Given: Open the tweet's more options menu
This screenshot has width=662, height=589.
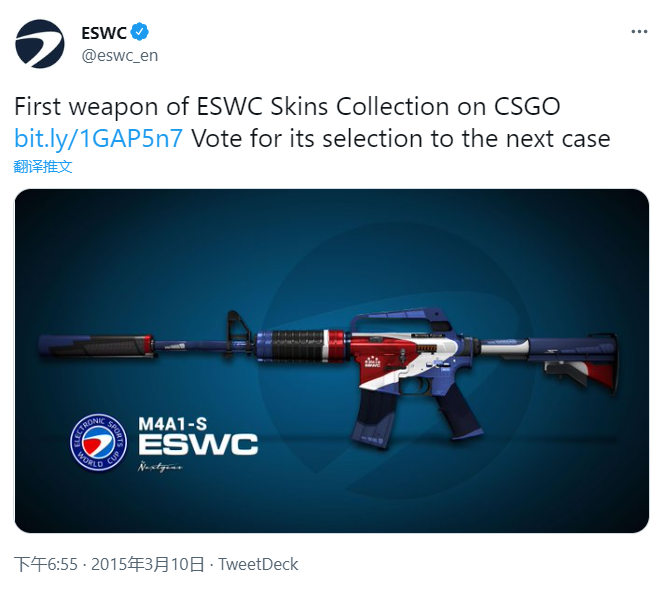Looking at the screenshot, I should [x=639, y=32].
